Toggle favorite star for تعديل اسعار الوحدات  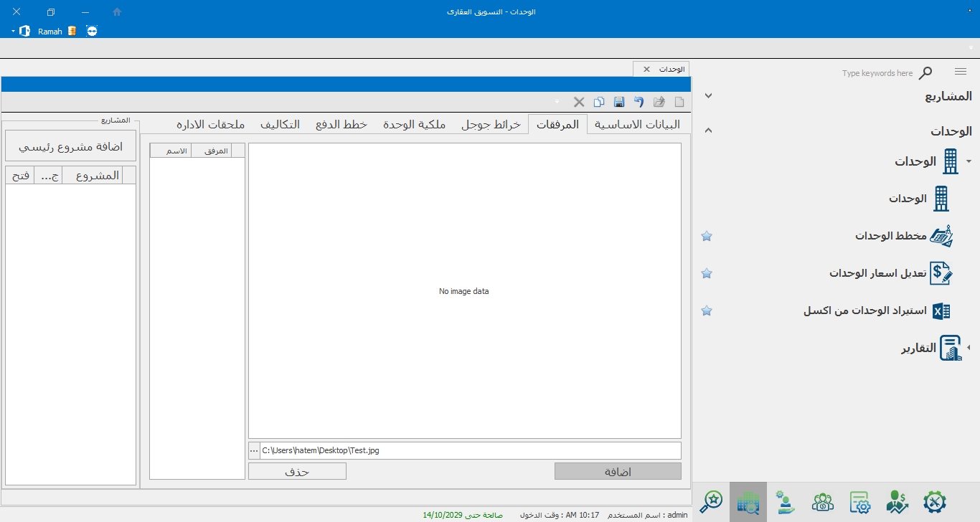(707, 273)
